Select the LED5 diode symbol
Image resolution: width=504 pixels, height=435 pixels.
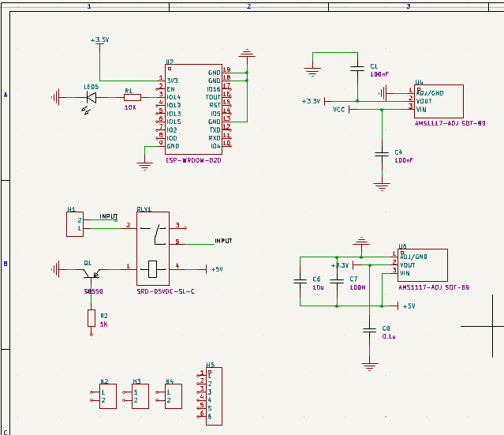click(91, 97)
